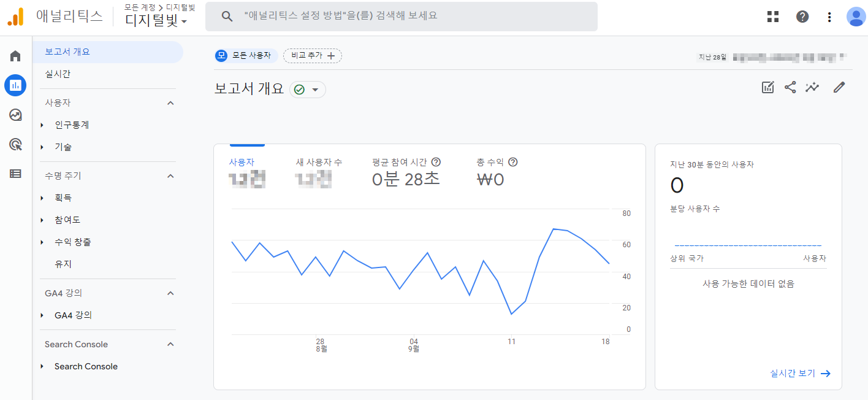
Task: Open the Help question mark icon
Action: (x=802, y=17)
